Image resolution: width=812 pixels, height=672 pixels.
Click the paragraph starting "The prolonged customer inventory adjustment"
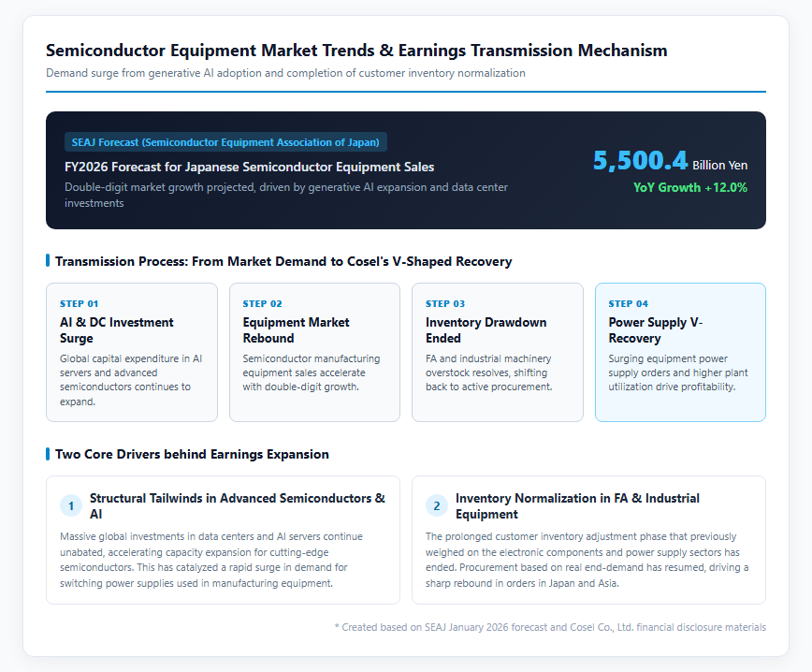click(x=587, y=560)
